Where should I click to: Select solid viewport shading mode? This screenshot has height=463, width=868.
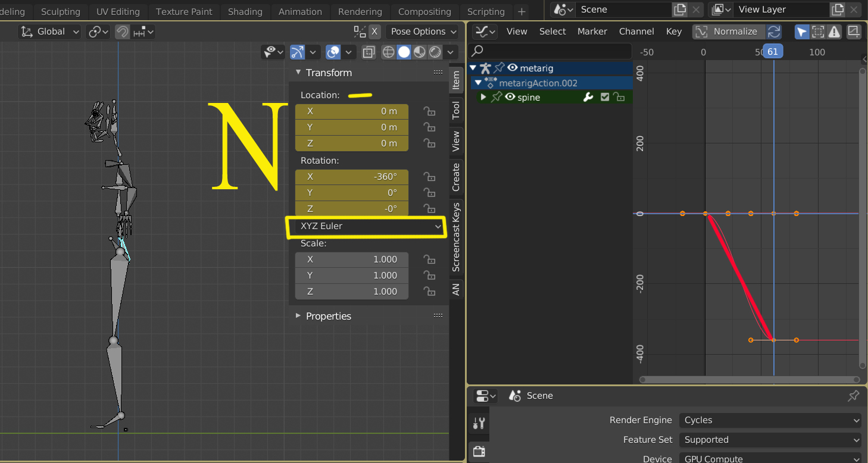[404, 52]
